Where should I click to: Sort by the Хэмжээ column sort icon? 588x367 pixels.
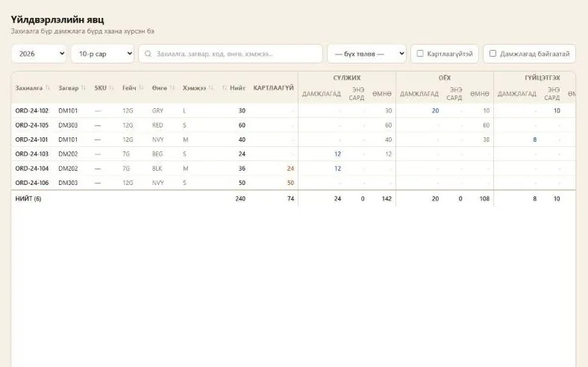pyautogui.click(x=211, y=88)
